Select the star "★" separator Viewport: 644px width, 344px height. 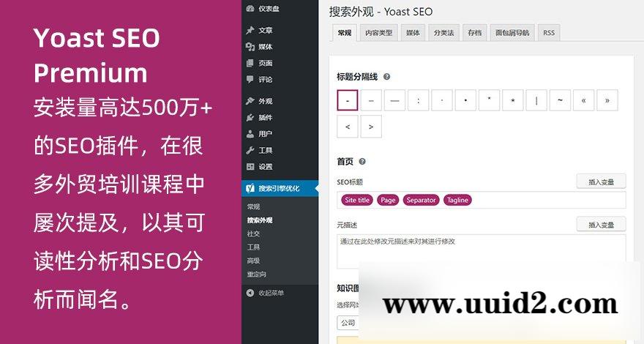point(512,100)
